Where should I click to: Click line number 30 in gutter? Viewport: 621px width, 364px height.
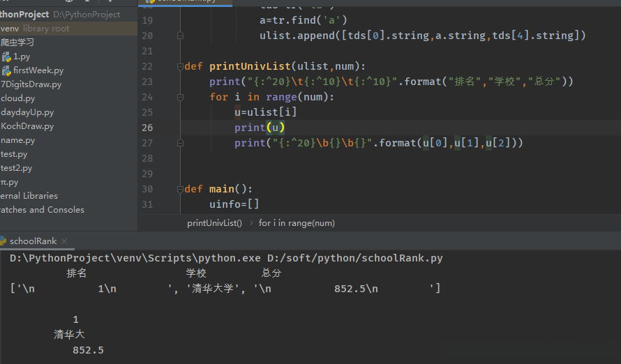147,189
